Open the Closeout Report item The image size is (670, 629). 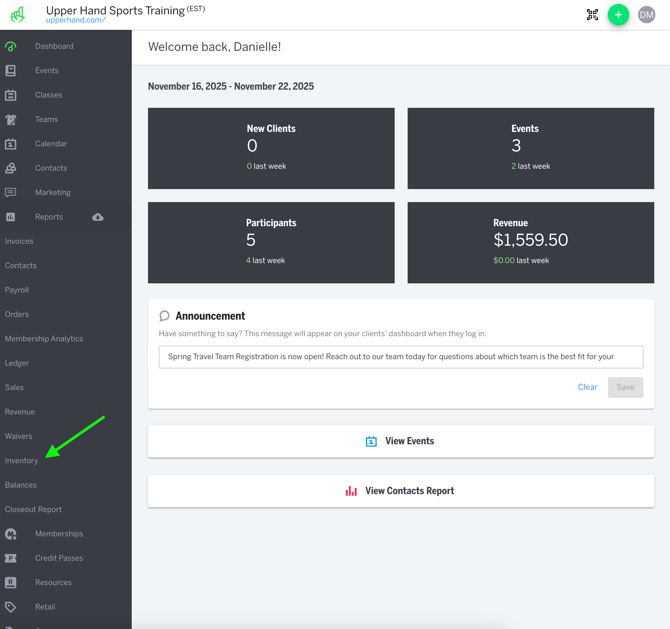point(33,509)
